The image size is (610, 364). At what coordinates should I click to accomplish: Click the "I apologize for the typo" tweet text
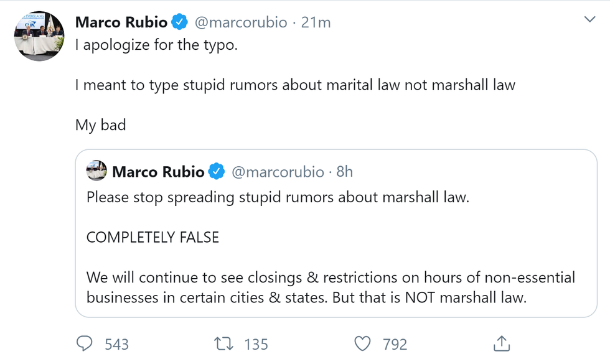[157, 46]
